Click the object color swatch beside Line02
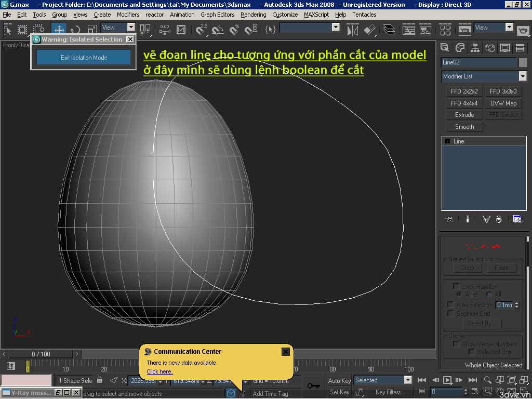Viewport: 532px width, 399px height. point(523,62)
